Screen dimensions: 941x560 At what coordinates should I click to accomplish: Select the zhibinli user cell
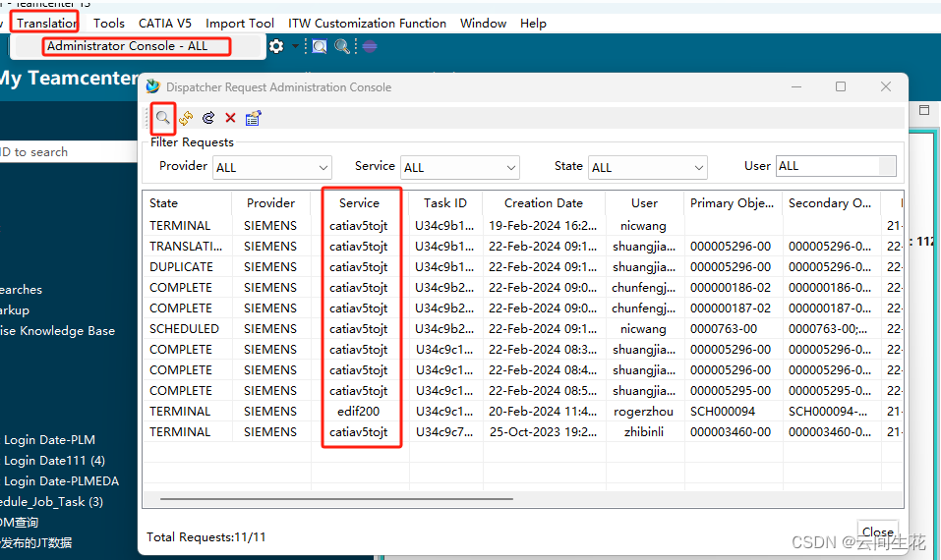644,431
